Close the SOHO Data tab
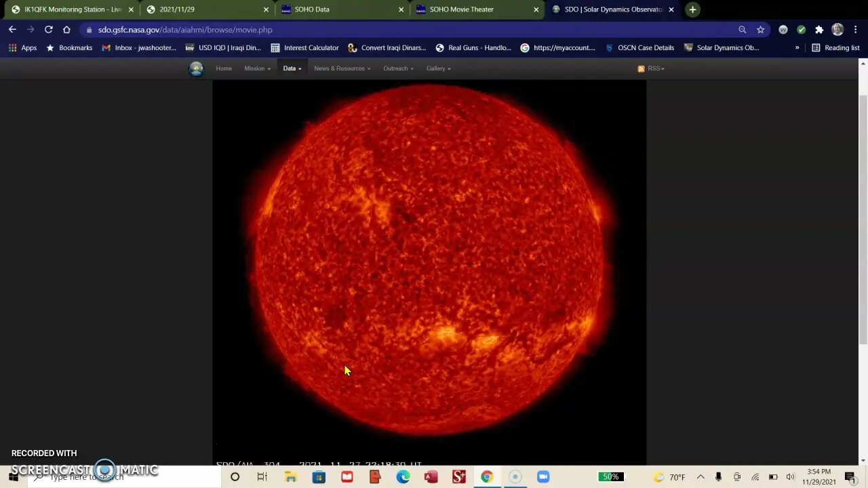 pyautogui.click(x=401, y=9)
